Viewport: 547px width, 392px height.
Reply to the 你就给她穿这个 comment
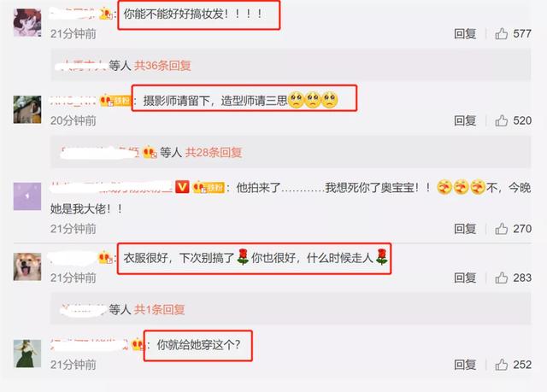coord(465,365)
